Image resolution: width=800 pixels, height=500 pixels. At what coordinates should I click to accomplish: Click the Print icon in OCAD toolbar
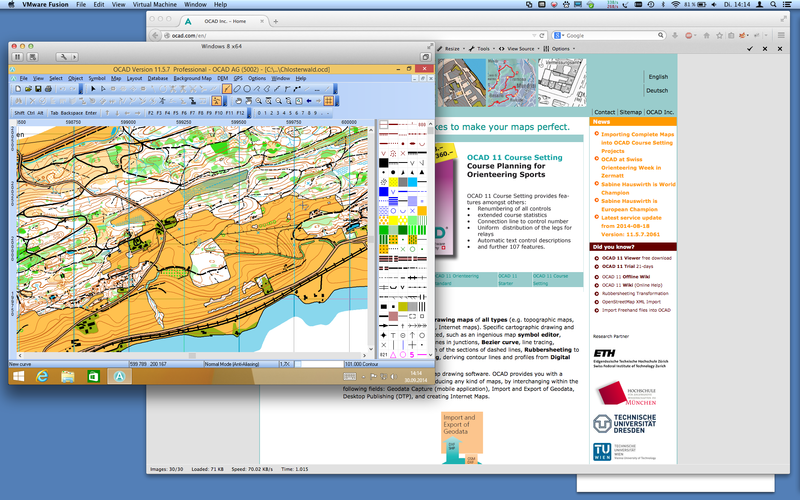coord(48,89)
